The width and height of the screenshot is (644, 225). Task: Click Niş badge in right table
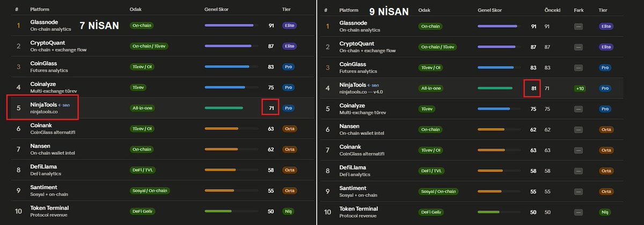[x=605, y=212]
